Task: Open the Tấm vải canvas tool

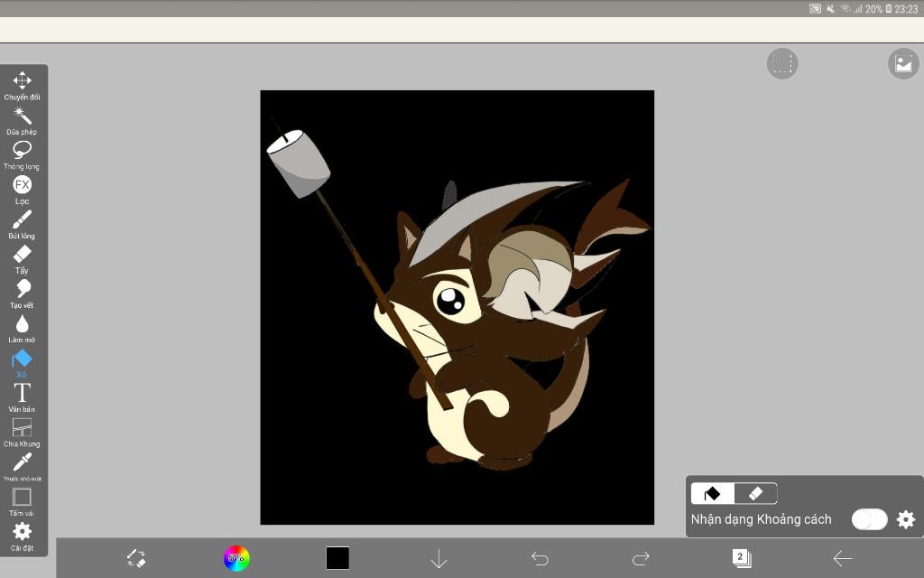Action: pos(22,502)
